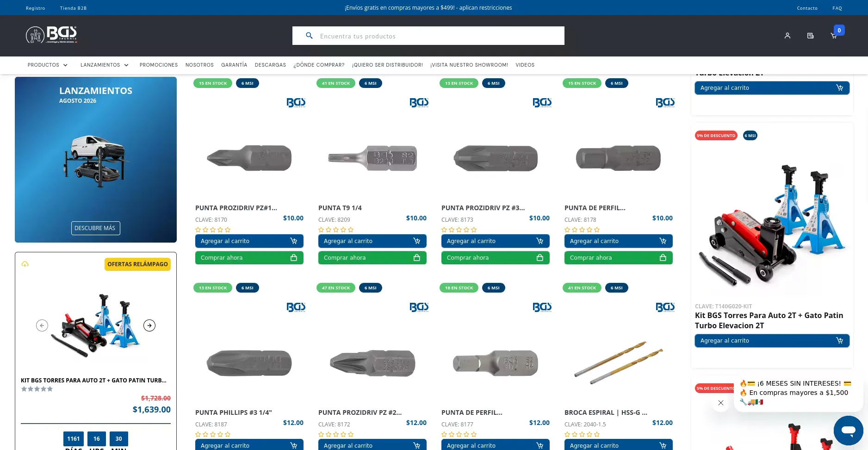Open ¿Dónde comprar? page
The width and height of the screenshot is (868, 450).
[319, 65]
